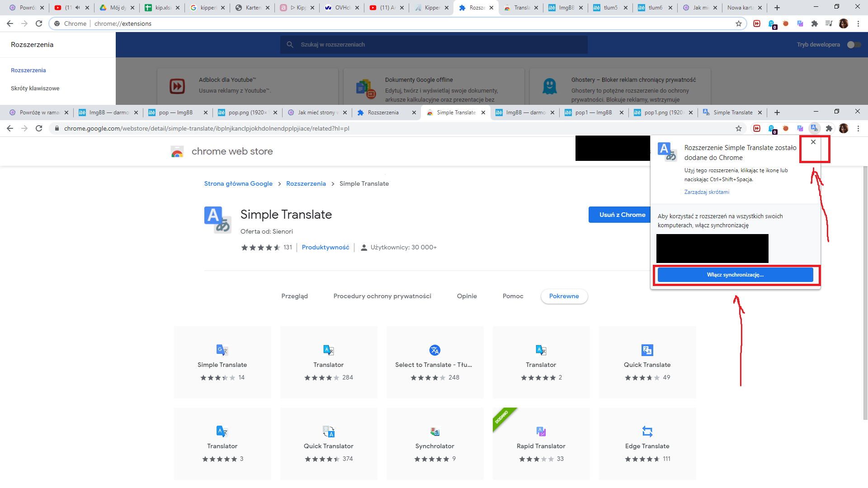Open the Synchronator related extension card

click(x=435, y=443)
